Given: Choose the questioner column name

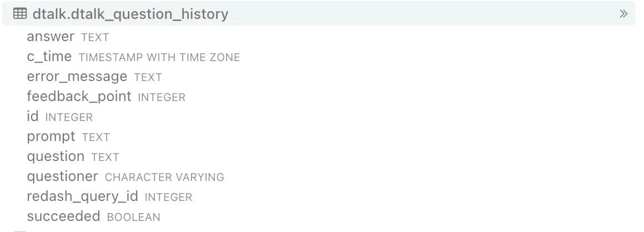Looking at the screenshot, I should [x=62, y=177].
